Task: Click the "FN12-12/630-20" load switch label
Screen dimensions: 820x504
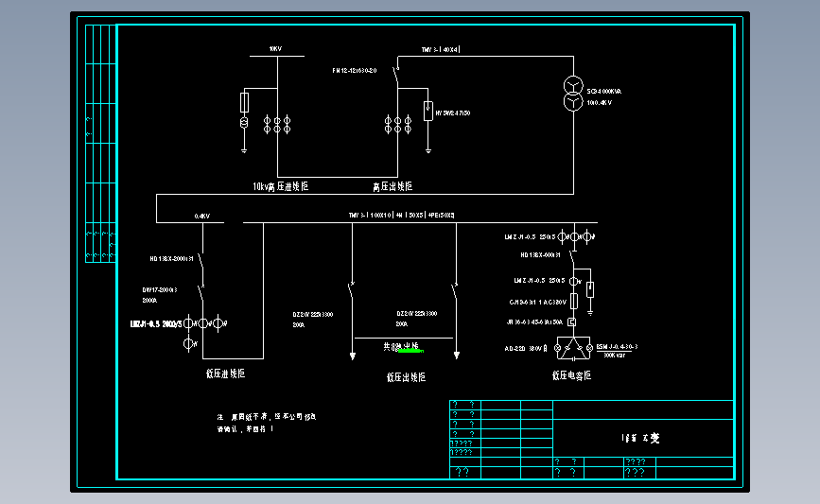Action: coord(354,70)
